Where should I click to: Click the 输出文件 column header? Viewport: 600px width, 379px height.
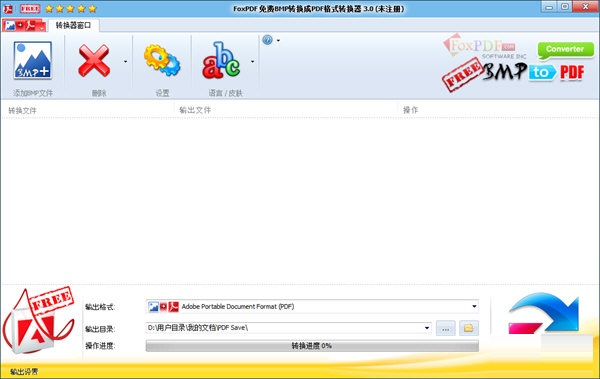[195, 110]
